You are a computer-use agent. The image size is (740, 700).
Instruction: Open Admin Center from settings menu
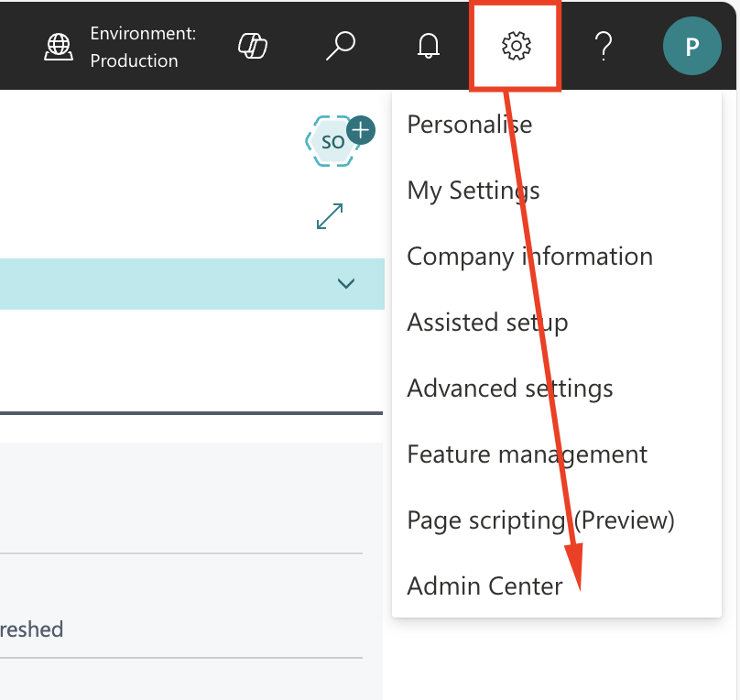484,585
